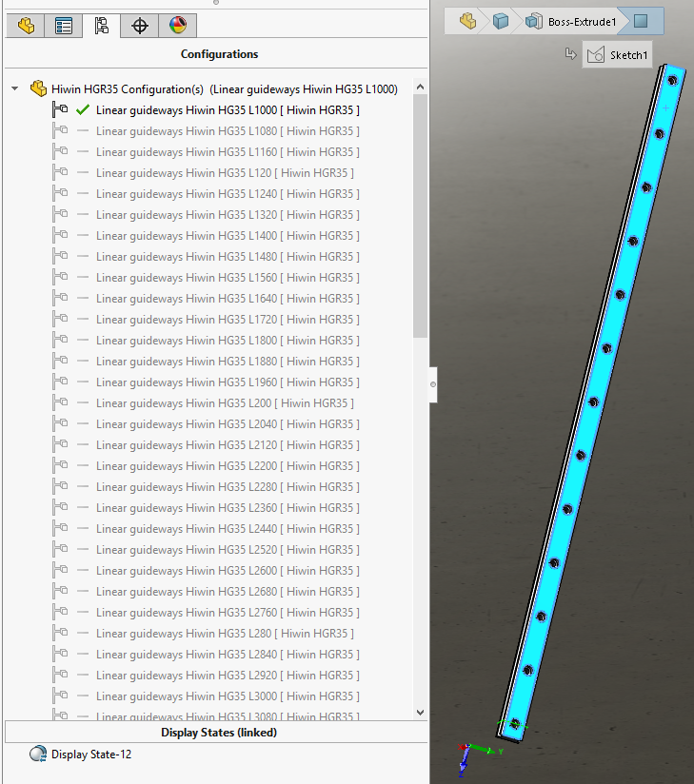Select the configuration Linear guideways Hiwin HG35 L2840

click(228, 655)
